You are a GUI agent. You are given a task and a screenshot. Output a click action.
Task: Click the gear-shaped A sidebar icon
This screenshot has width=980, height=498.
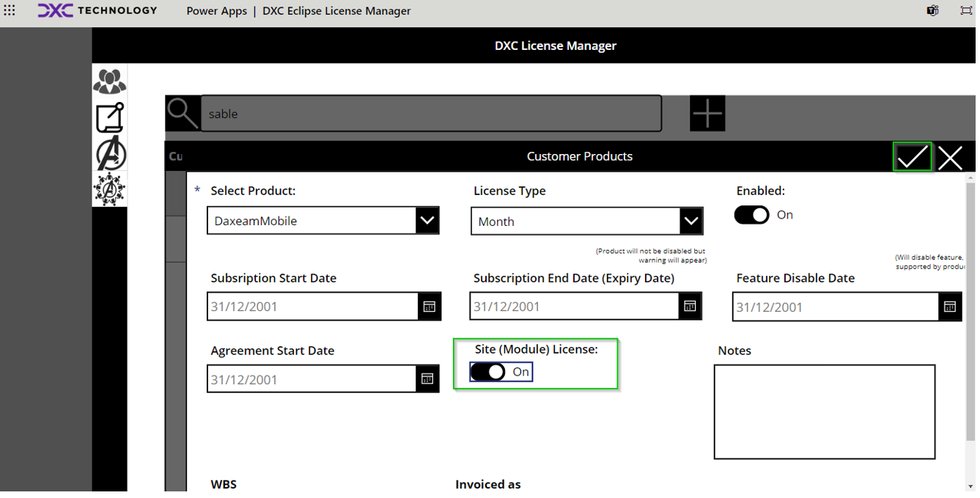point(109,189)
